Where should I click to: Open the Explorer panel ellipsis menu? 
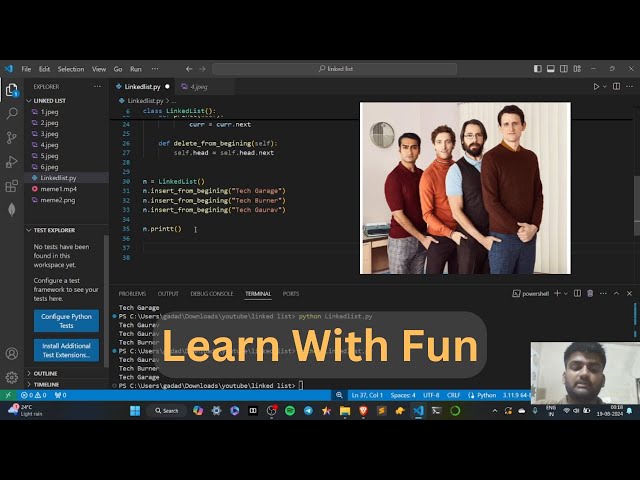[x=97, y=87]
